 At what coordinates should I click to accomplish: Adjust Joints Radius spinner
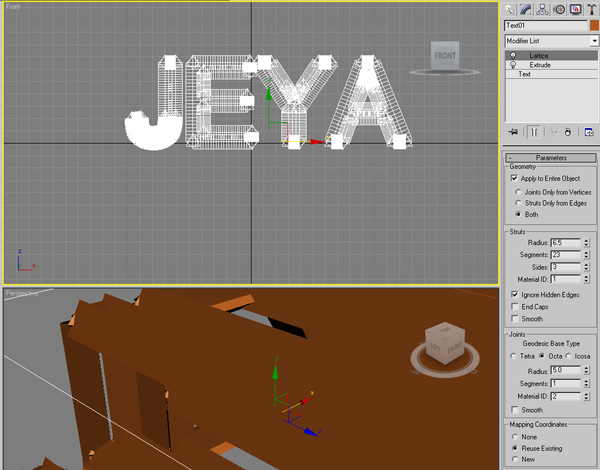586,370
